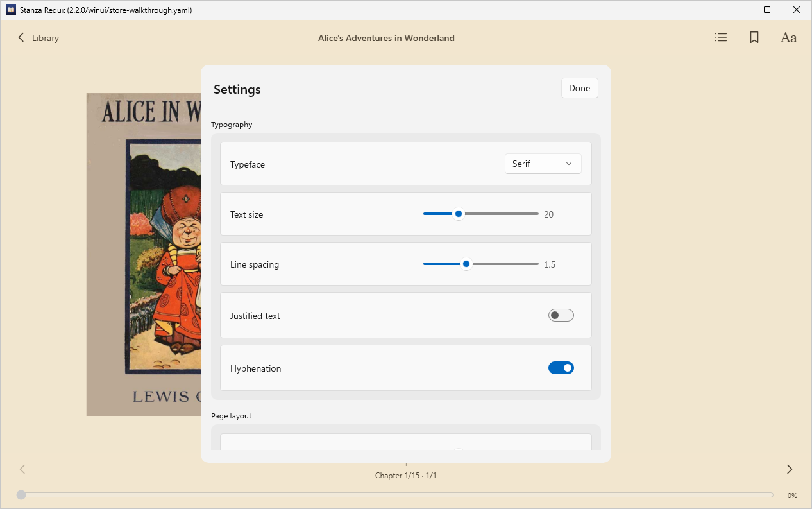This screenshot has width=812, height=509.
Task: Go back to the Library
Action: tap(38, 38)
